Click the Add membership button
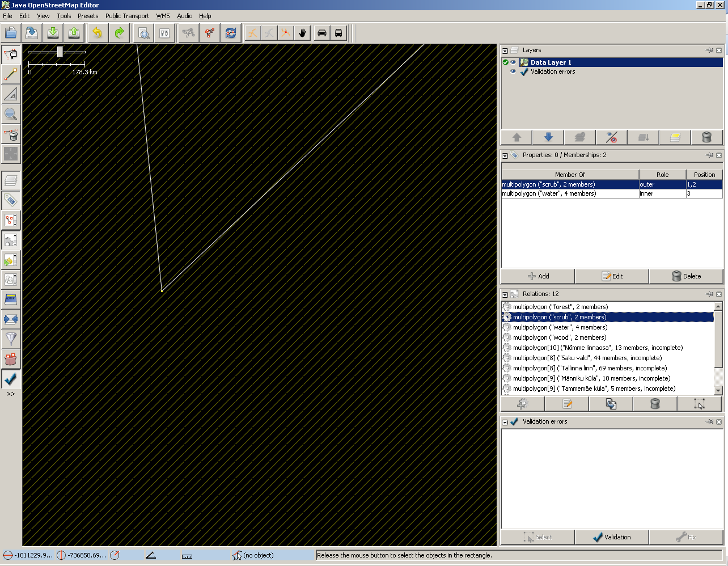The image size is (728, 566). click(x=537, y=276)
